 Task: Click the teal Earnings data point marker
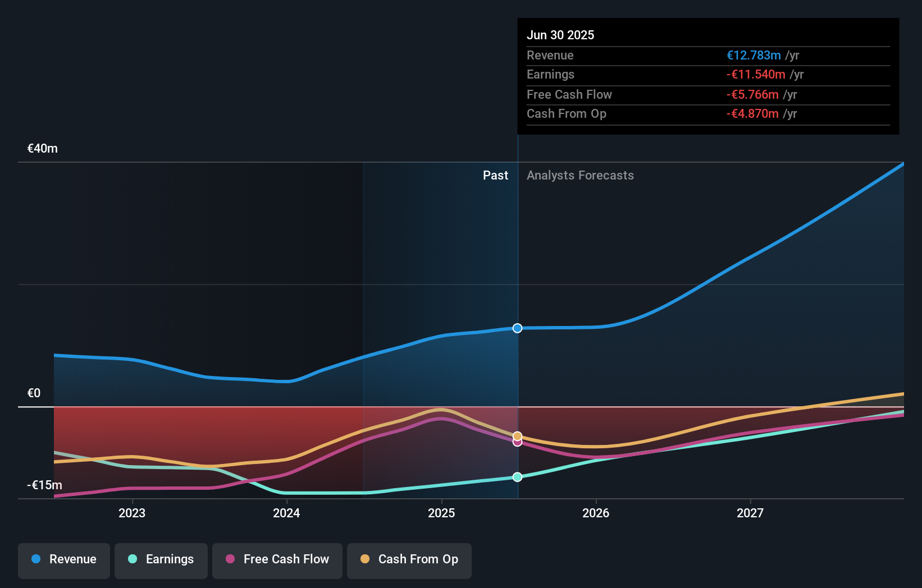517,476
